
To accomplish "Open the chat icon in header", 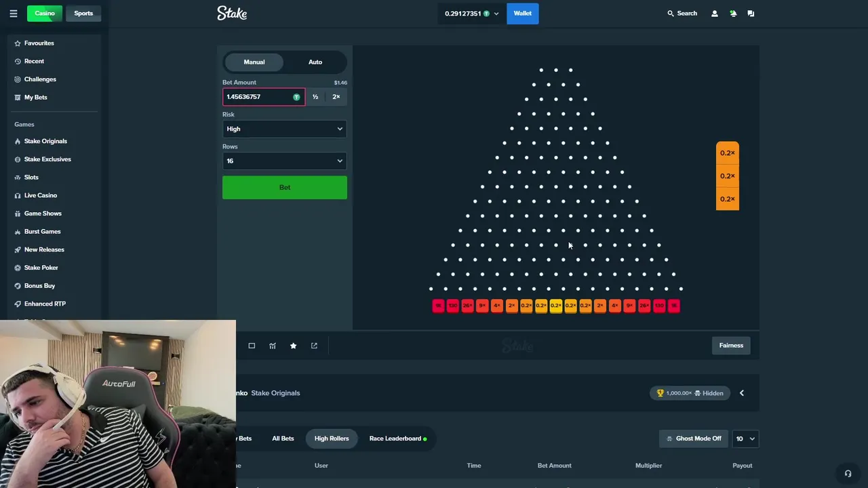I will point(751,14).
